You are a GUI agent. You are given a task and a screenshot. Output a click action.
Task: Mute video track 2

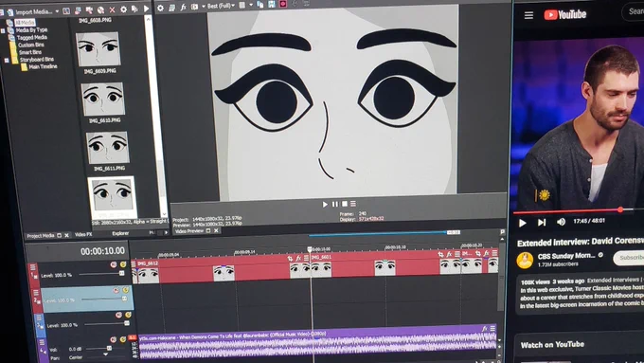pyautogui.click(x=116, y=291)
